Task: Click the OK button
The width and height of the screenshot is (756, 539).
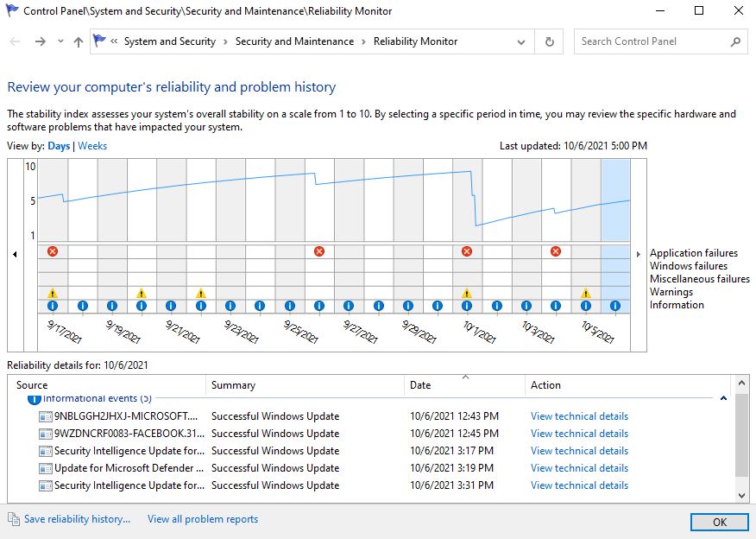Action: coord(720,522)
